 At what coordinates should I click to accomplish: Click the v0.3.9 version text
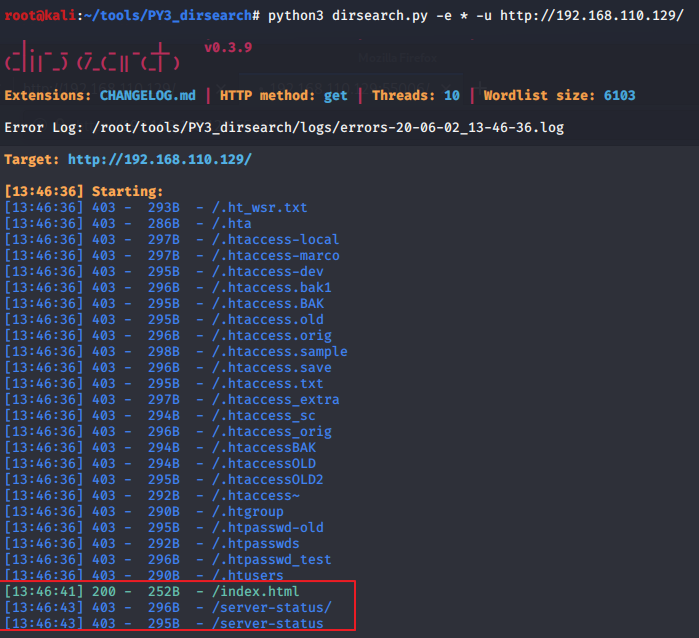click(x=228, y=47)
